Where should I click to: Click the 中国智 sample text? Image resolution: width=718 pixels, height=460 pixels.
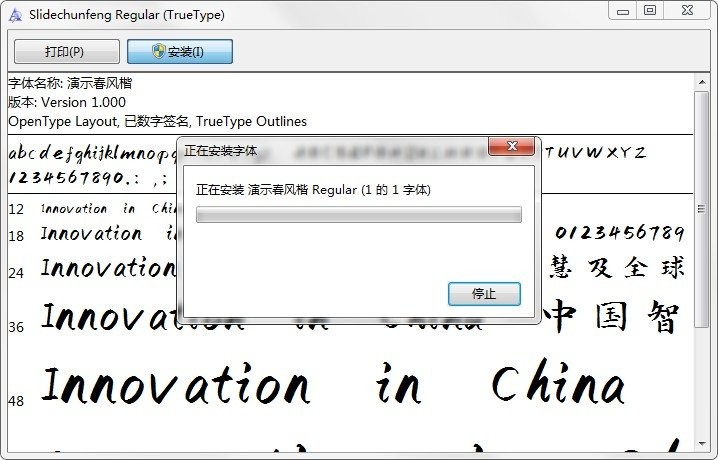click(611, 316)
